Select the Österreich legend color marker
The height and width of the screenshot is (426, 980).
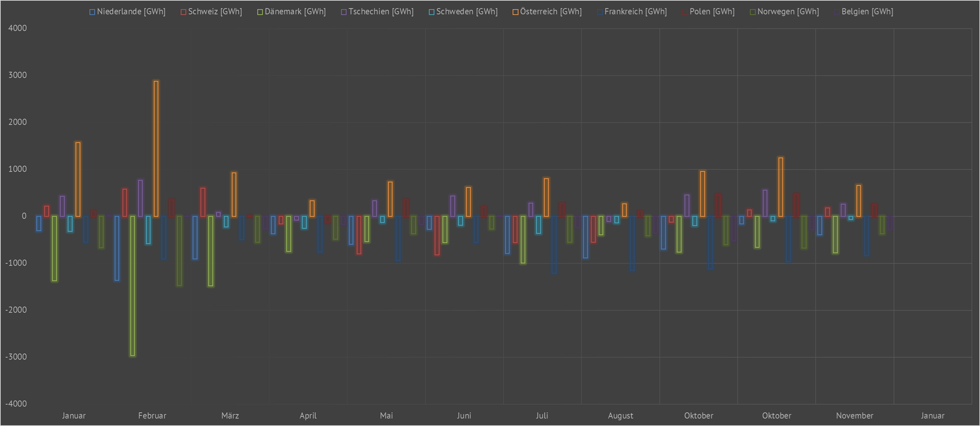pos(516,12)
